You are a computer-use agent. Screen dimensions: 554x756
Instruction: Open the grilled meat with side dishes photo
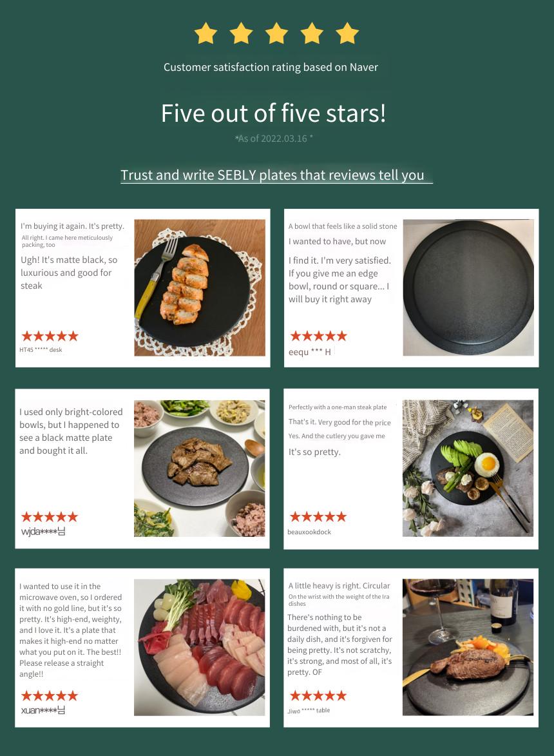(x=200, y=468)
